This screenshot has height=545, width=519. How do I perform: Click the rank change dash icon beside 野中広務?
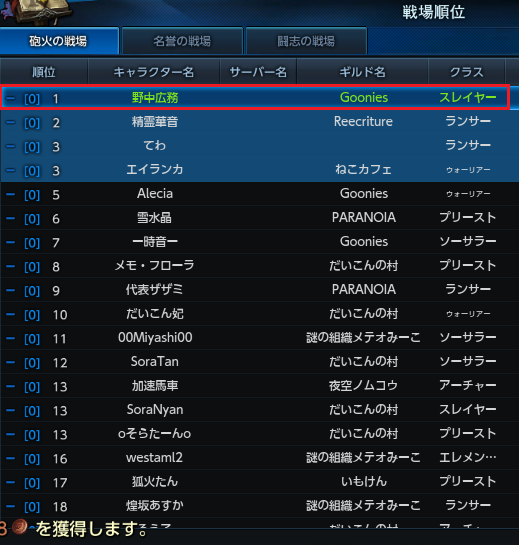point(11,98)
